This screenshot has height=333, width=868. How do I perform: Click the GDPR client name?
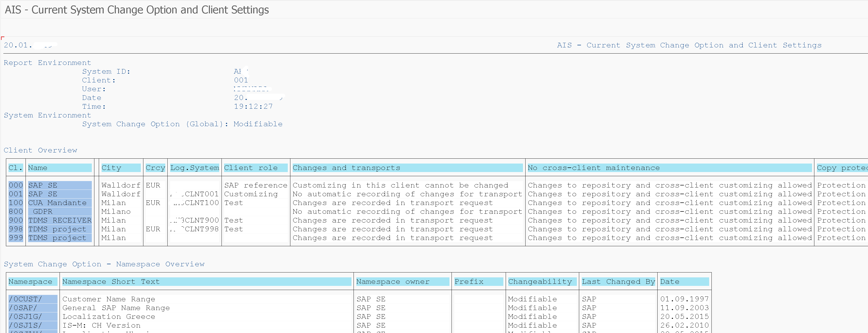pos(60,212)
